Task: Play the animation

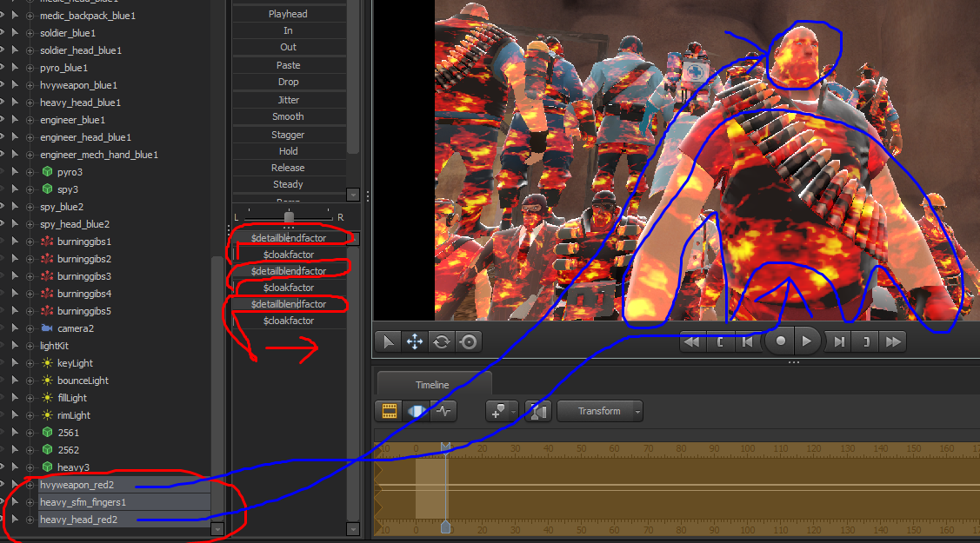Action: pos(807,341)
